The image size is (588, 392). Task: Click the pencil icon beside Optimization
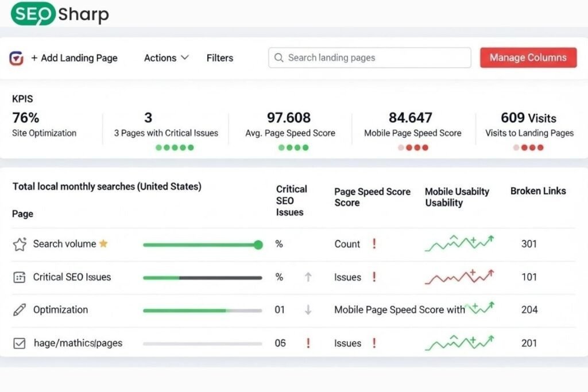19,310
